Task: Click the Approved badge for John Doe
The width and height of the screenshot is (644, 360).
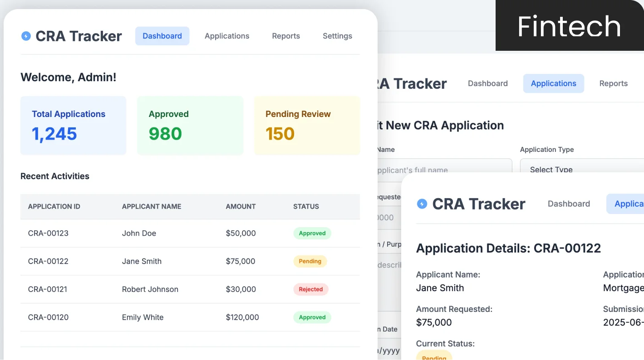Action: 312,233
